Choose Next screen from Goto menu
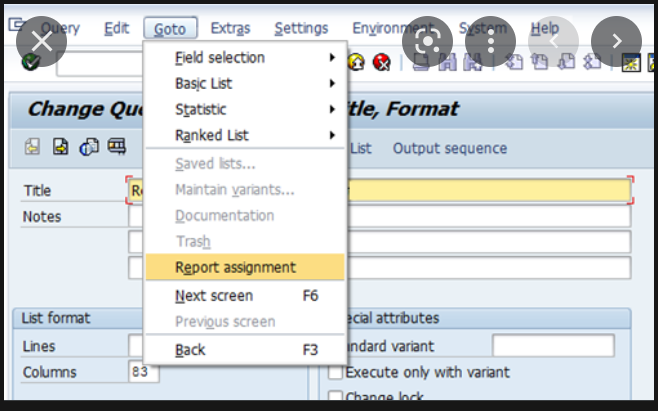Screen dimensions: 658x411 (x=245, y=296)
